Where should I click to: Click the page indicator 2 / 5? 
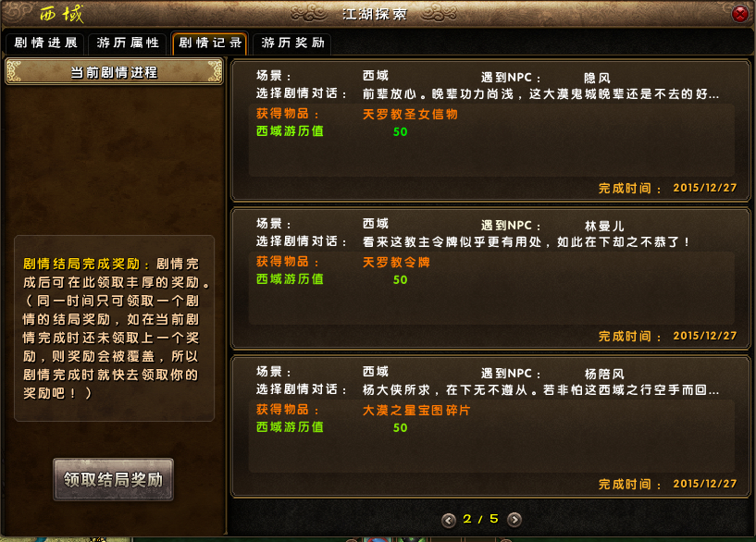(480, 519)
